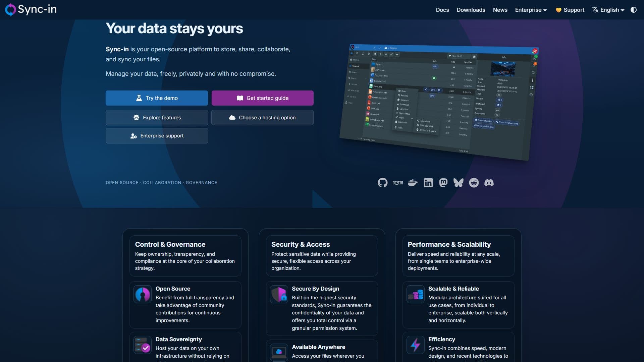Select Choose a hosting option button
The image size is (644, 362).
tap(263, 118)
